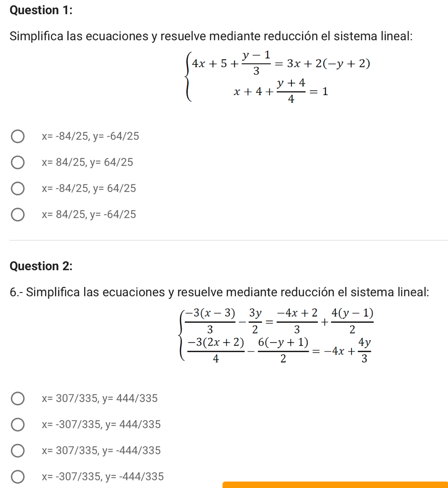Viewport: 448px width, 488px height.
Task: Click answer label text "x= 84/25, y= 64/25"
Action: click(88, 163)
